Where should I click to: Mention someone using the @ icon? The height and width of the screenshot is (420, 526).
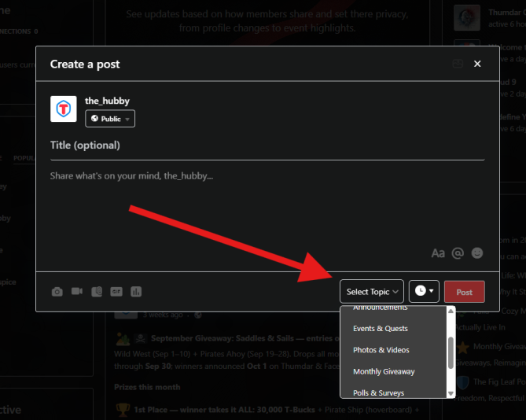pos(458,253)
